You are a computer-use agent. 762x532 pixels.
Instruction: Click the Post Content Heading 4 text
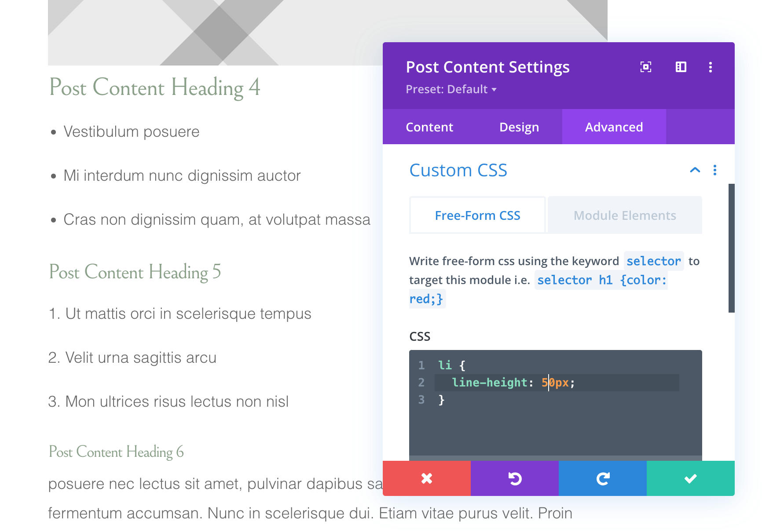tap(155, 87)
